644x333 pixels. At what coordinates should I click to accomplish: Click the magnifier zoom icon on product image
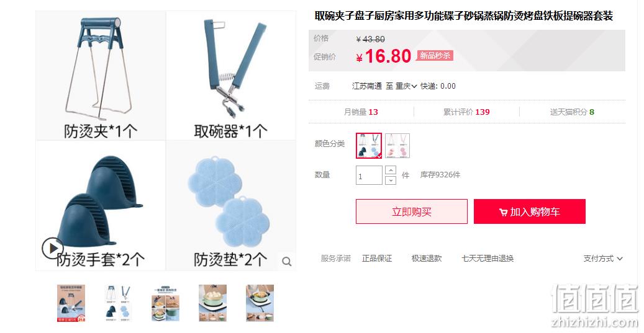point(287,261)
